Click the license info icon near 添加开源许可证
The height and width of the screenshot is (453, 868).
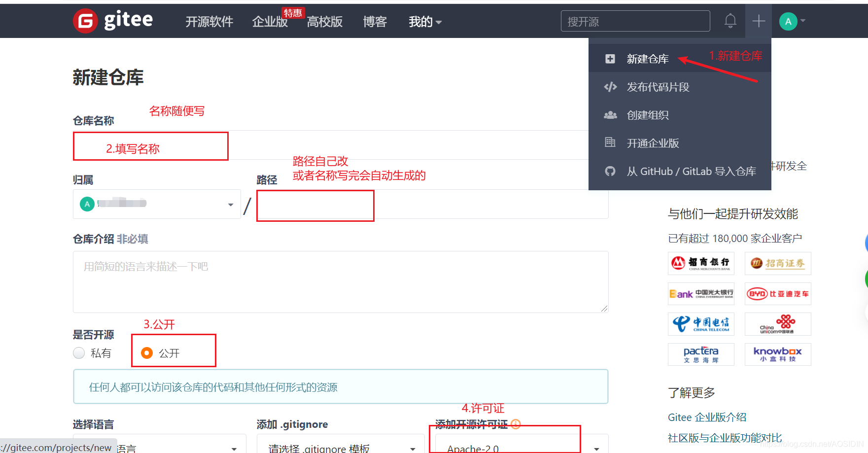[x=516, y=424]
